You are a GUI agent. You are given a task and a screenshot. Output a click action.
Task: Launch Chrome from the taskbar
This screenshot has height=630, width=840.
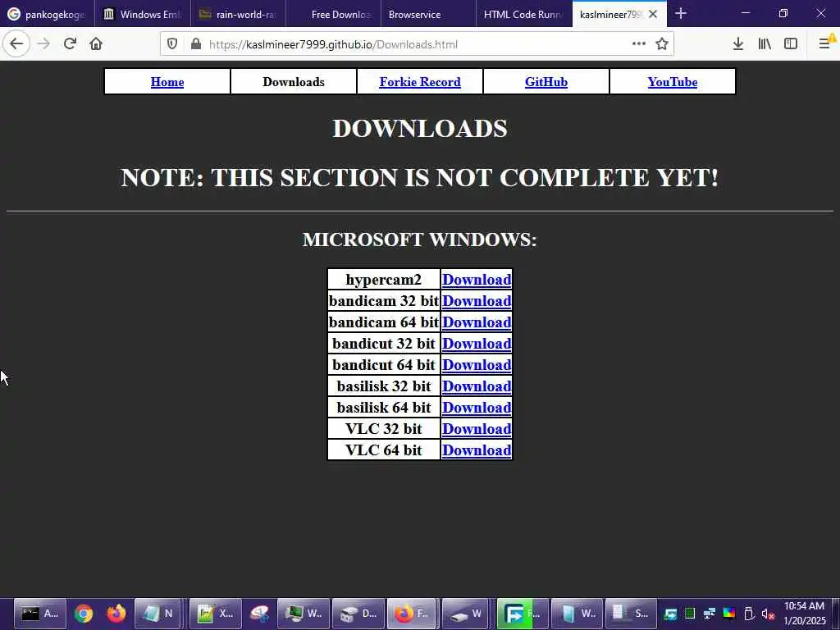tap(83, 614)
